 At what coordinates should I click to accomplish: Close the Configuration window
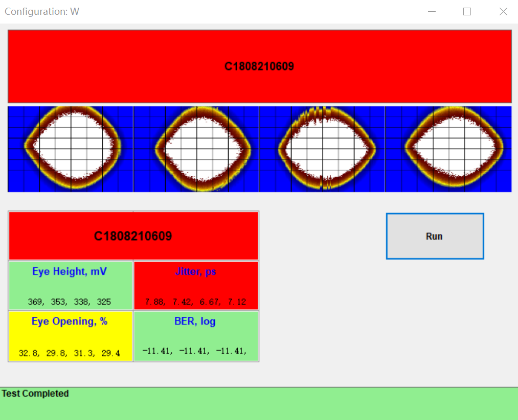click(503, 11)
